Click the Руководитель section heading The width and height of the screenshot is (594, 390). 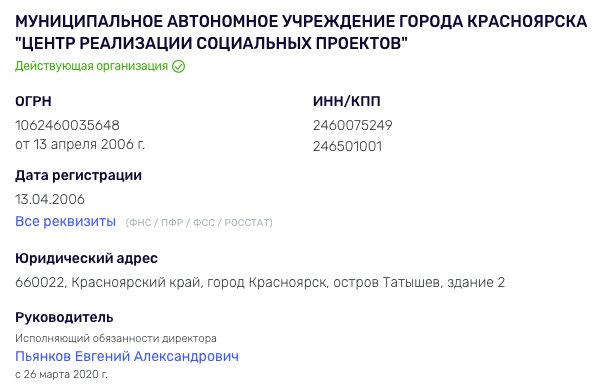64,317
